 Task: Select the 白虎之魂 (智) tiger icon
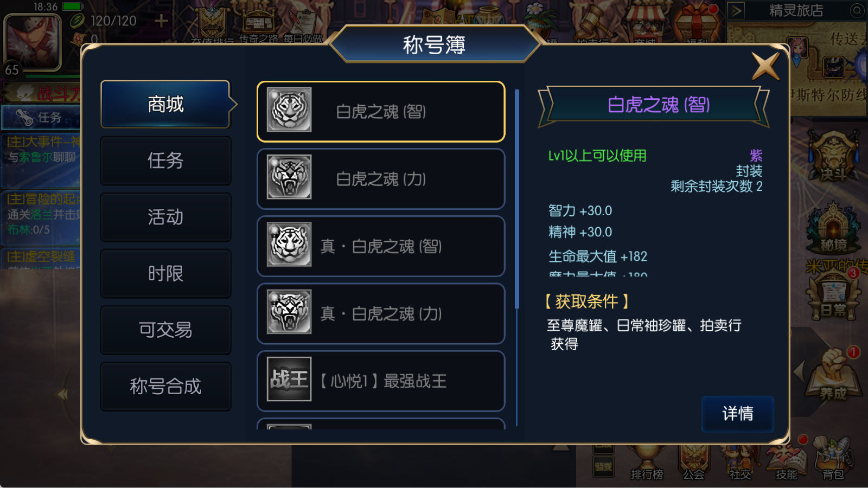[289, 110]
